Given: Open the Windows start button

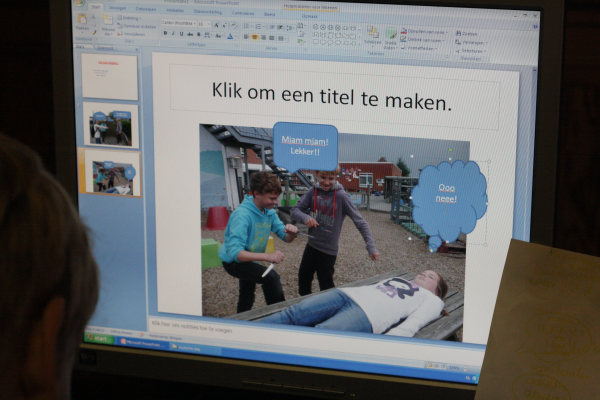Looking at the screenshot, I should tap(99, 338).
